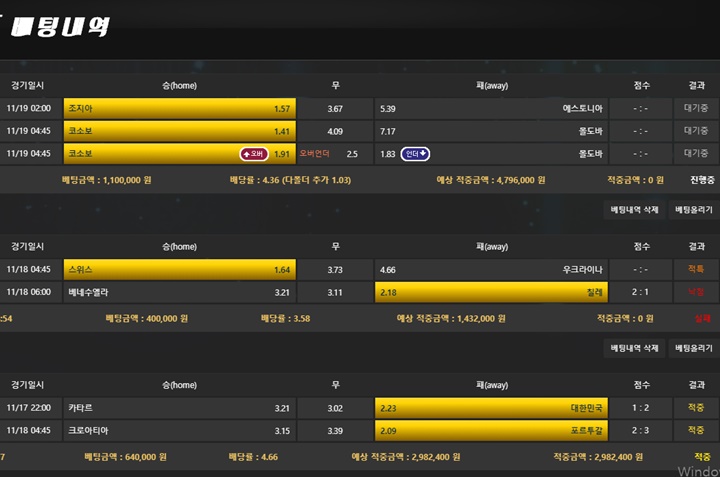The image size is (720, 477).
Task: Click the first 베팅내역 삭제 button
Action: [x=634, y=210]
